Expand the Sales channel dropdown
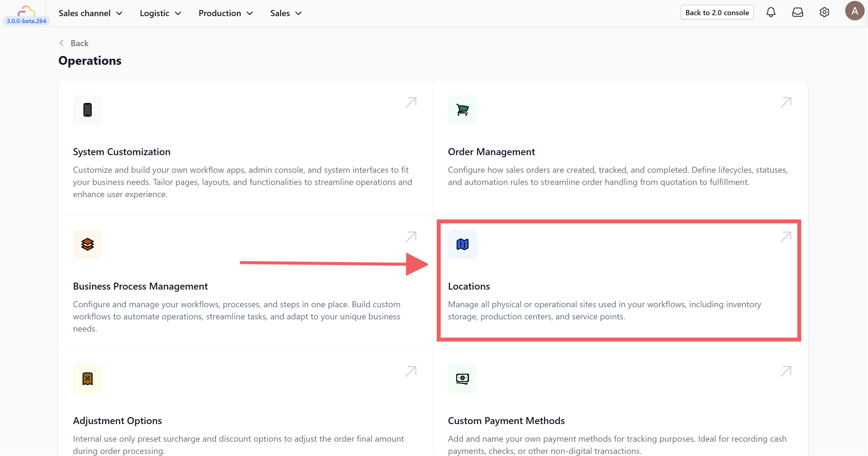868x456 pixels. (90, 13)
